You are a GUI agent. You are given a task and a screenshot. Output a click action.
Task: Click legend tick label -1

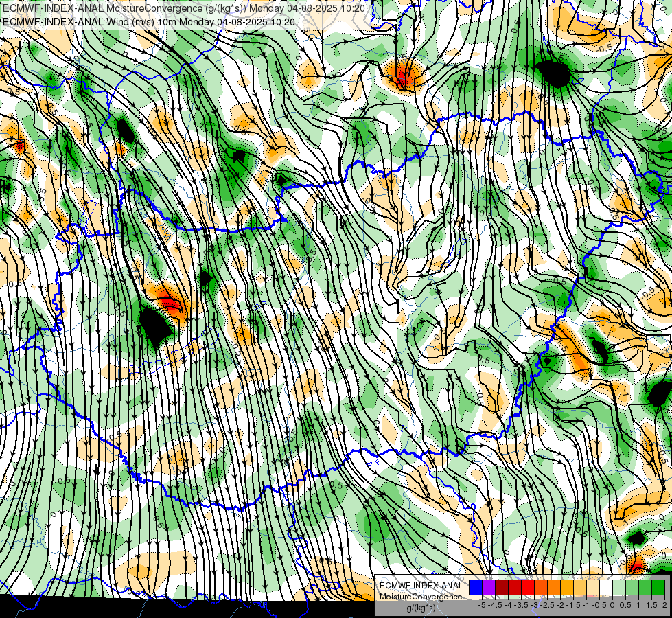pos(586,605)
